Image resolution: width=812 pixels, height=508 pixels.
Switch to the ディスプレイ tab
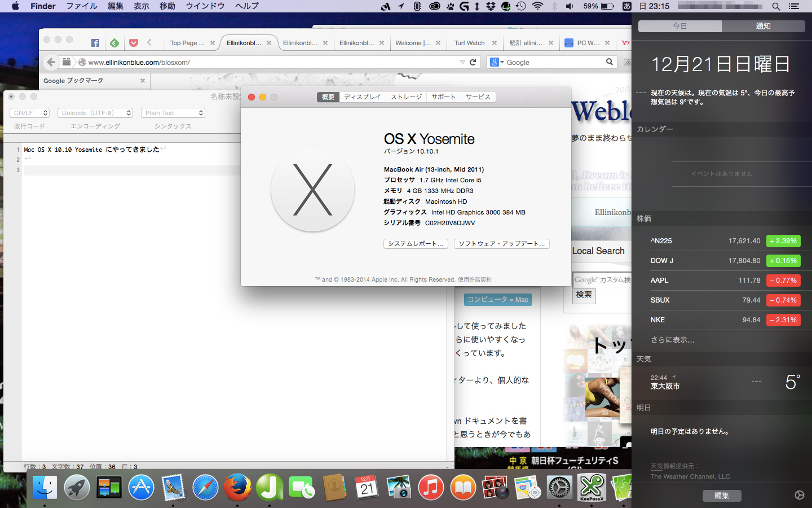(x=363, y=97)
